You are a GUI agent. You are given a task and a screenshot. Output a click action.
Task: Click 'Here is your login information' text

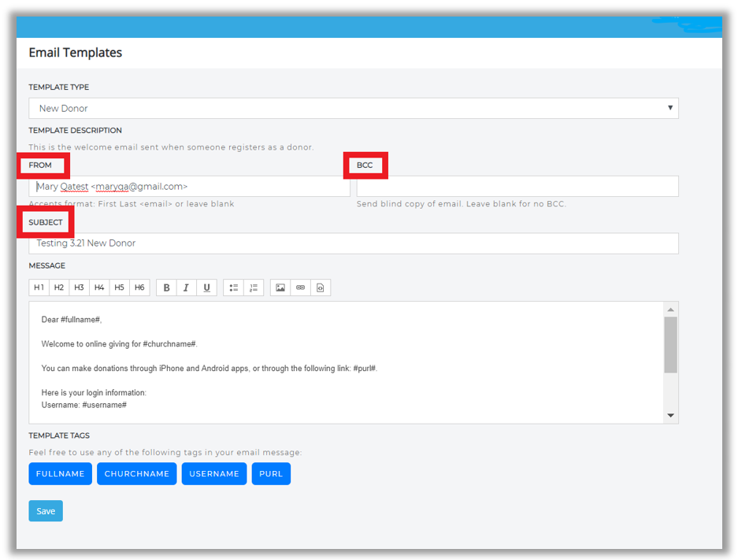coord(95,392)
